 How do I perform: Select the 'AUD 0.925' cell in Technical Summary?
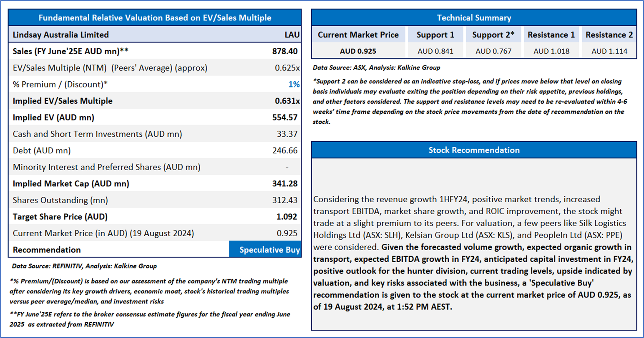[358, 51]
